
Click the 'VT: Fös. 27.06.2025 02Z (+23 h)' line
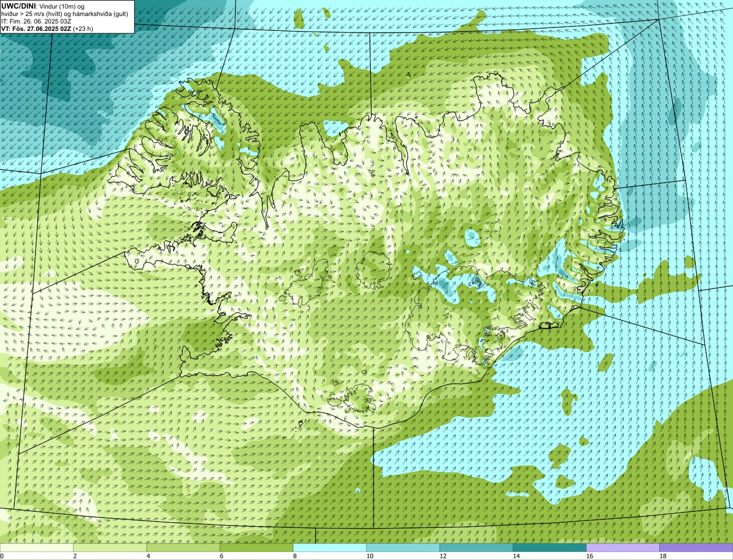coord(47,28)
